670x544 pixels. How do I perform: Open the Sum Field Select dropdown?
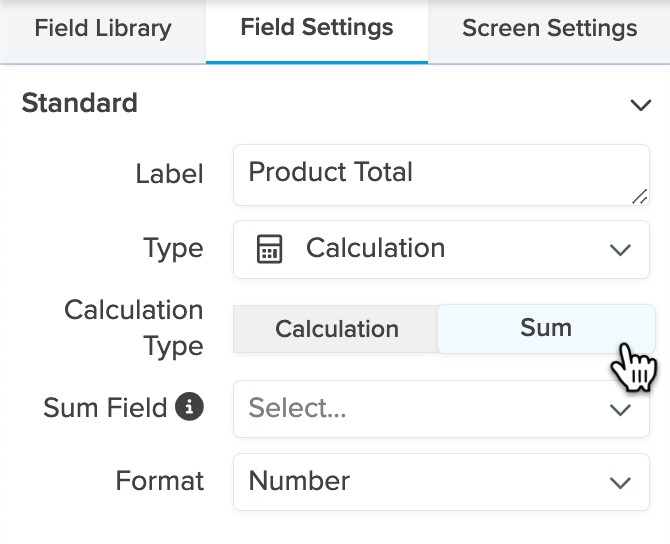click(441, 409)
